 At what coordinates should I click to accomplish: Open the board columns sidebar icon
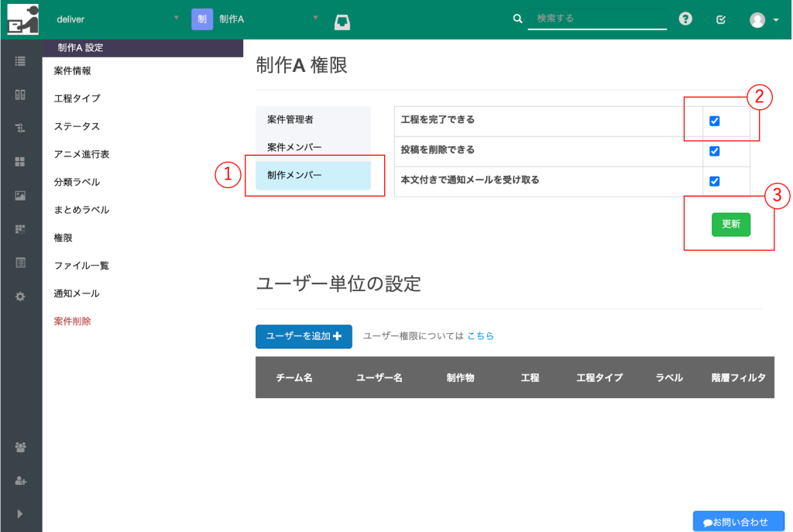point(20,94)
